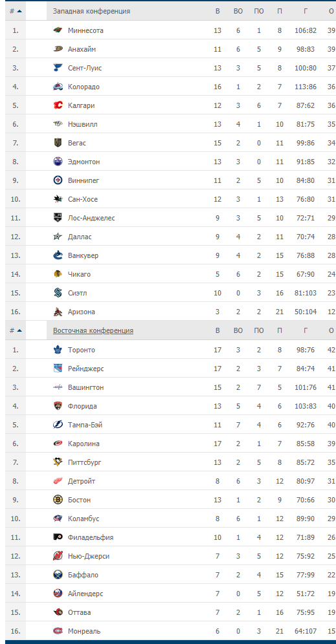Click the Западная конференция header
This screenshot has height=644, width=336.
pyautogui.click(x=91, y=12)
